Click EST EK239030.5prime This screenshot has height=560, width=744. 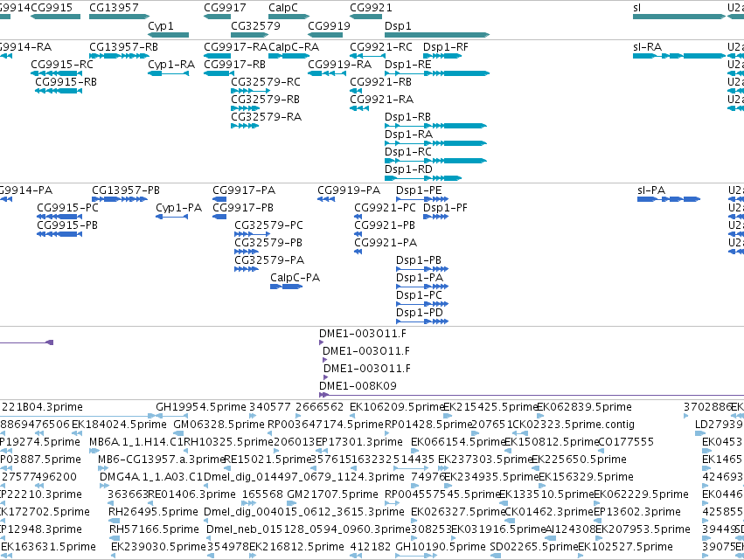[113, 556]
